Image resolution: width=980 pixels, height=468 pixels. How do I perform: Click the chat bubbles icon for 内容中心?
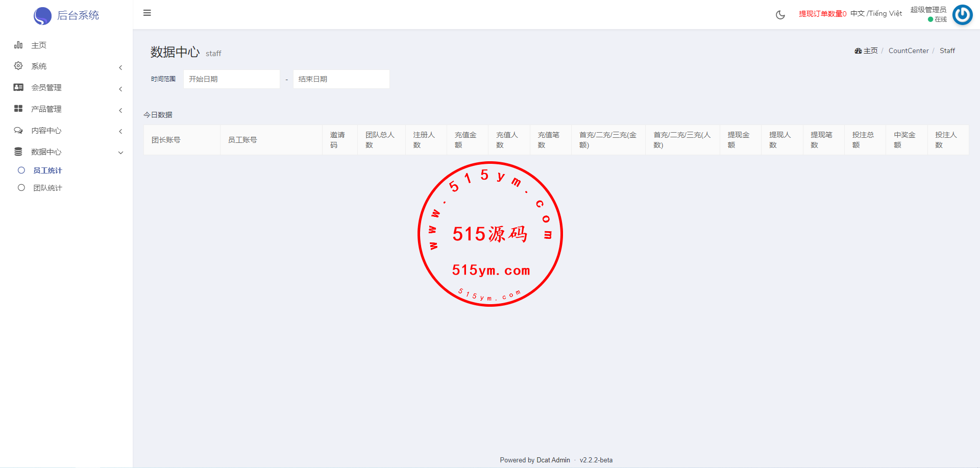(x=18, y=130)
